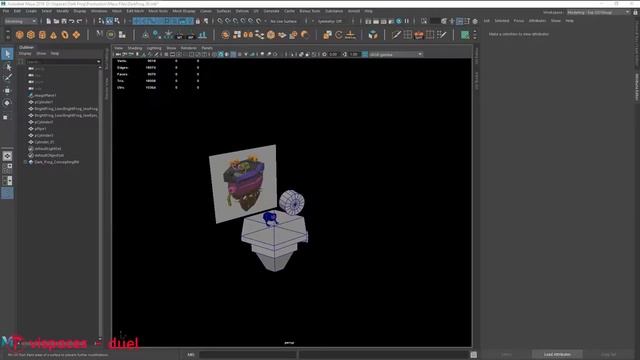Pick the Paint Selection tool in toolbox

[x=7, y=78]
